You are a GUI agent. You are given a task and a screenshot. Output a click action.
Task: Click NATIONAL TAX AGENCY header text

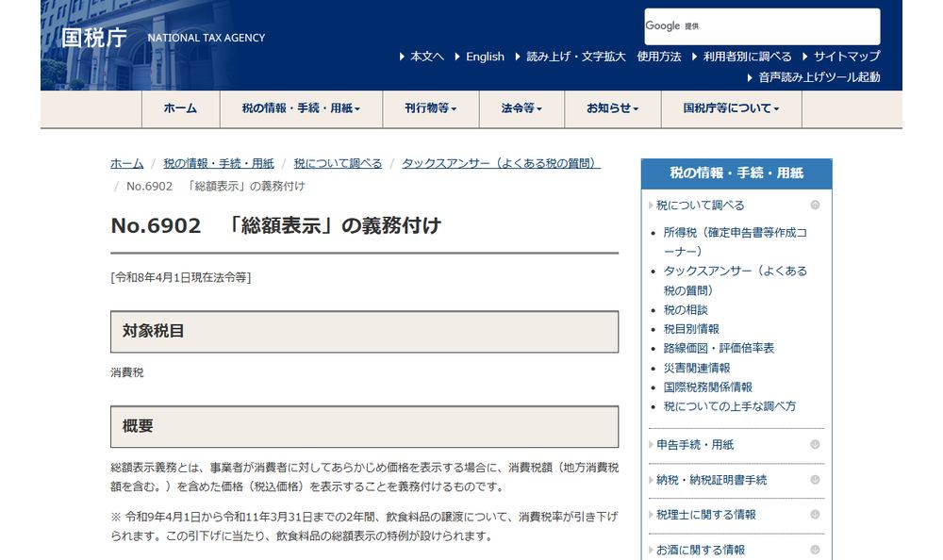point(207,38)
